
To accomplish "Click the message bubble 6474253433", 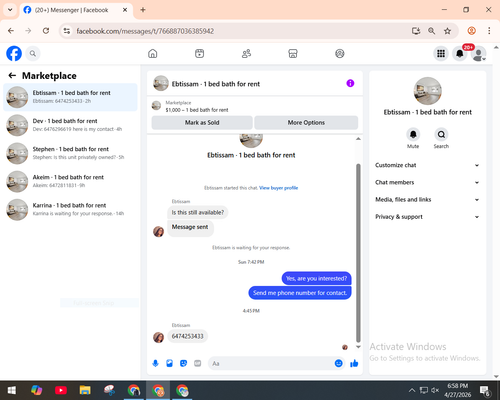I will pyautogui.click(x=187, y=336).
